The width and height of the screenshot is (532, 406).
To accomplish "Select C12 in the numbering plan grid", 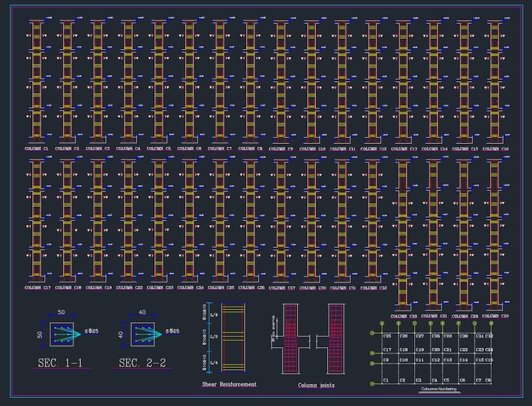I will 436,360.
